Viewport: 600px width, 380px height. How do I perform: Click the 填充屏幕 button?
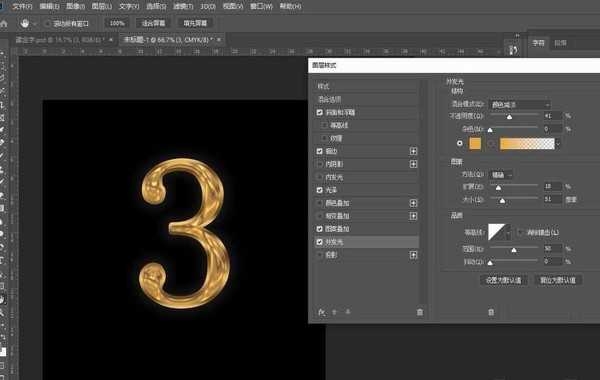pyautogui.click(x=195, y=23)
